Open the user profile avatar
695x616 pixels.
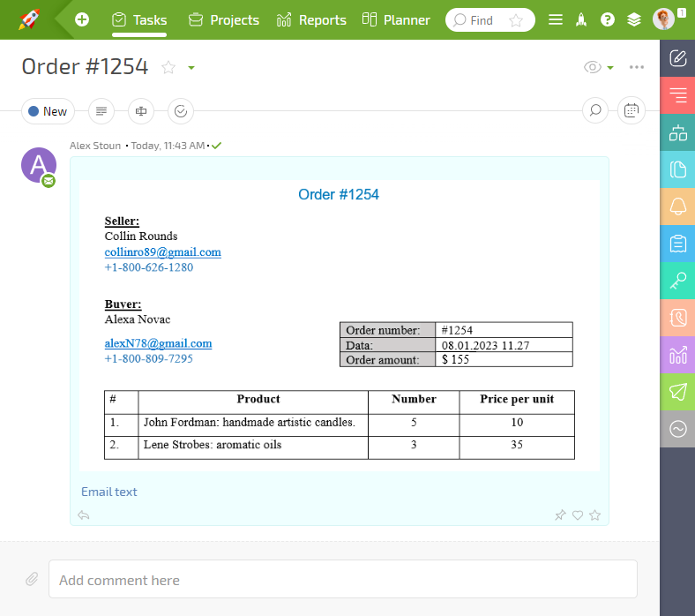[663, 19]
